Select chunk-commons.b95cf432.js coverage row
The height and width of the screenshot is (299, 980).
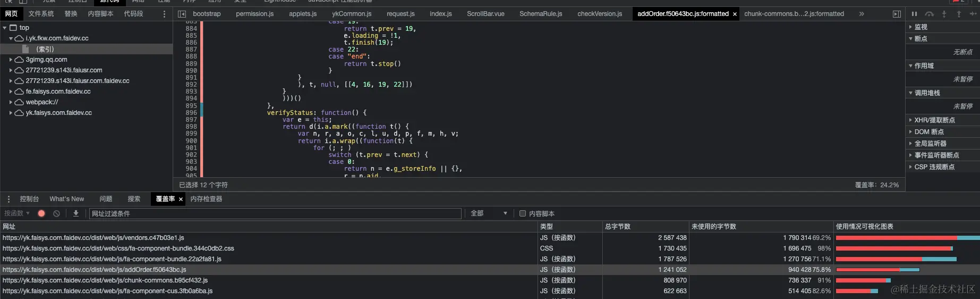pyautogui.click(x=490, y=280)
